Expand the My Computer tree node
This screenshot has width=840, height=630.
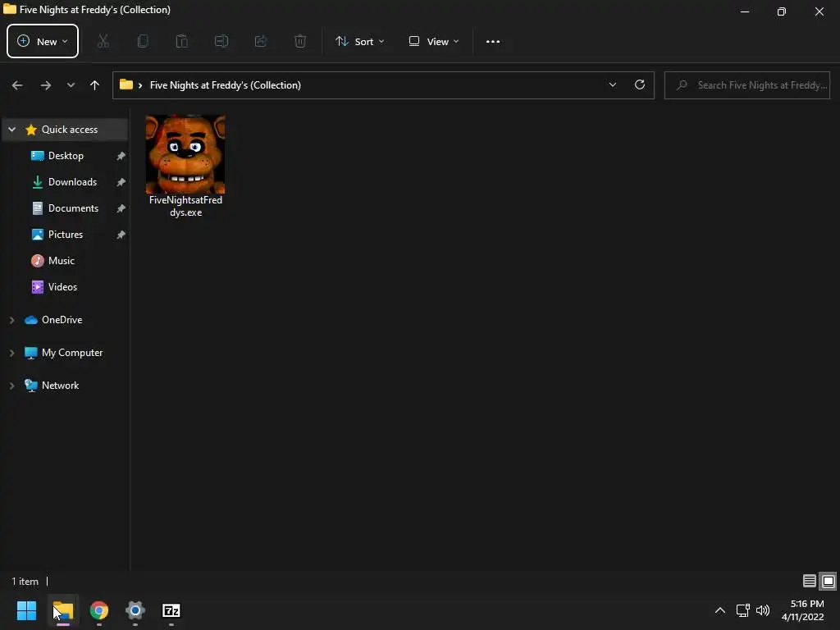(11, 353)
